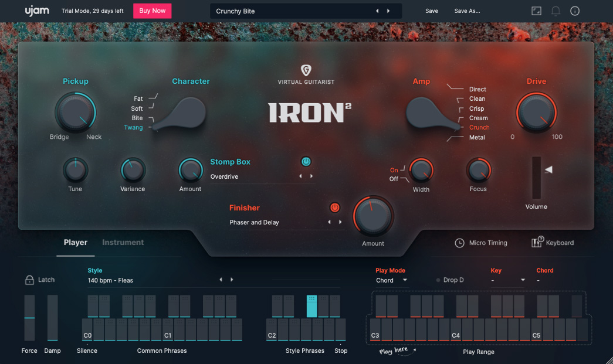Select next Stomp Box effect arrow
Viewport: 613px width, 364px height.
(311, 176)
